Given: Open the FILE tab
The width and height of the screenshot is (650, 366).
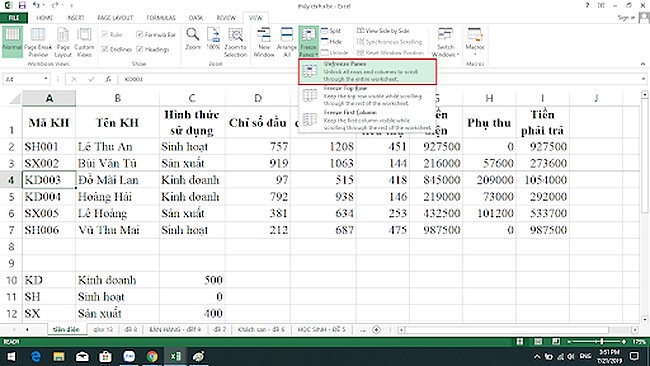Looking at the screenshot, I should click(x=14, y=18).
